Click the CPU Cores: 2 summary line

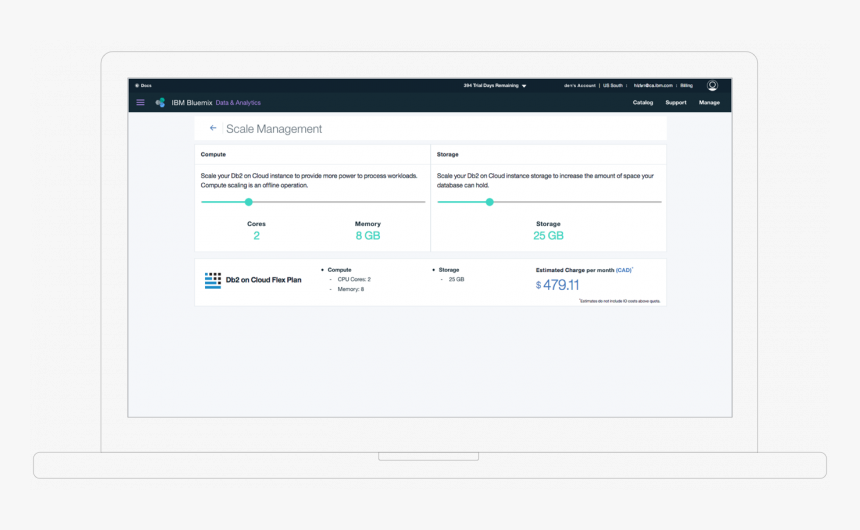[x=354, y=279]
